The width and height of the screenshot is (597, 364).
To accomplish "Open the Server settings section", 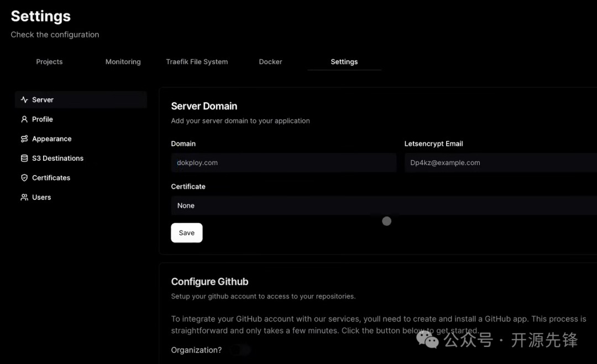I will (x=81, y=99).
